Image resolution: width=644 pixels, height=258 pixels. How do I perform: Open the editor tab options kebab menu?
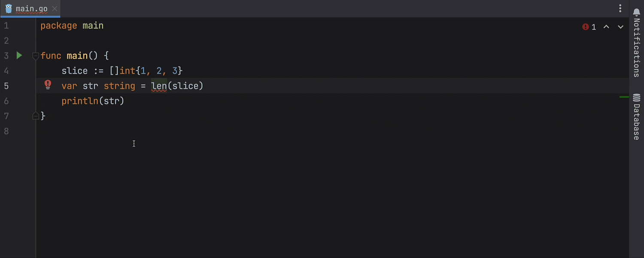(620, 8)
